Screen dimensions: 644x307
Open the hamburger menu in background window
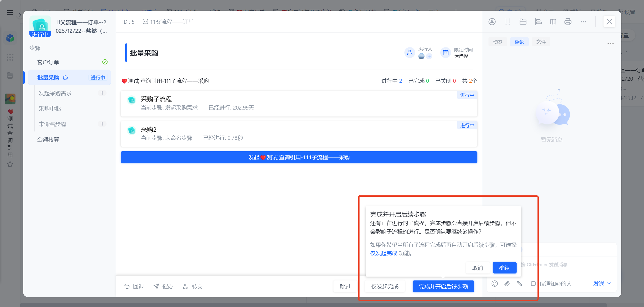pyautogui.click(x=10, y=12)
